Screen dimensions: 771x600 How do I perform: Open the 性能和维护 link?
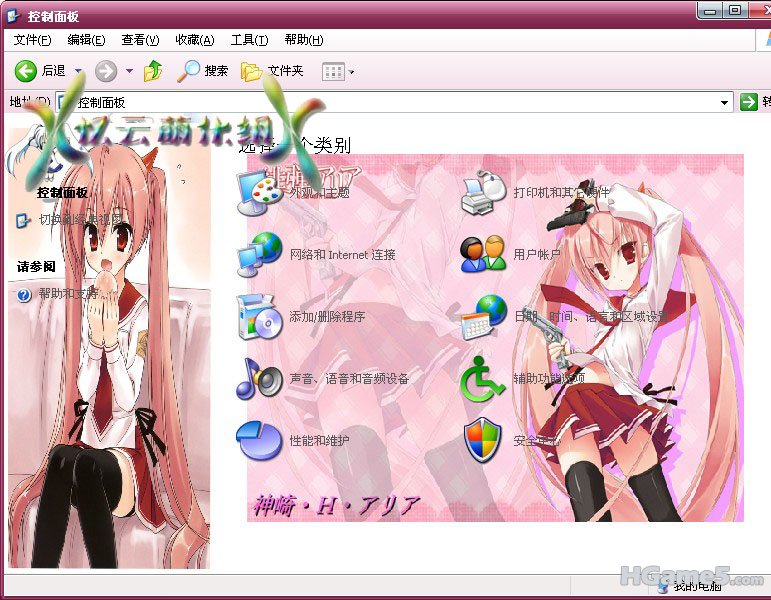[x=320, y=441]
